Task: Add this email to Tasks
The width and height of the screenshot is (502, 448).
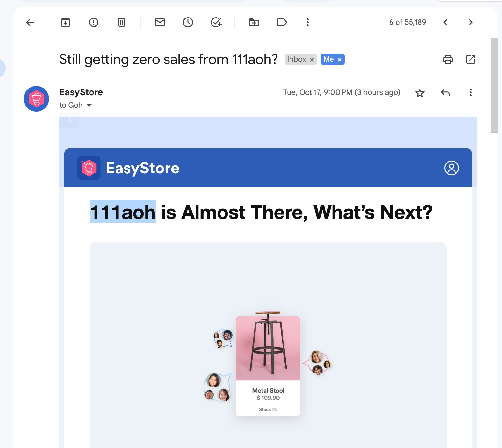Action: click(216, 22)
